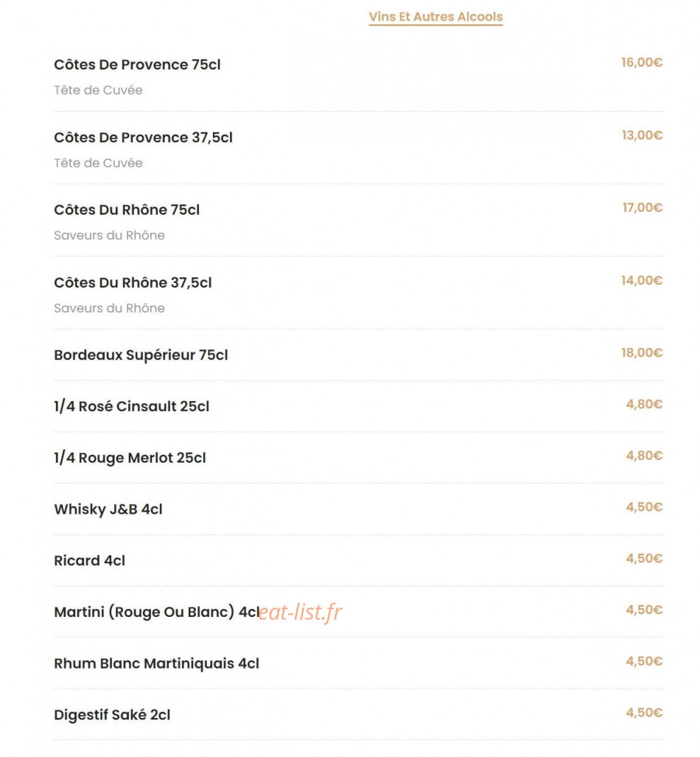700x757 pixels.
Task: Click the Saveurs du Rhône description under 75cl
Action: coord(109,236)
